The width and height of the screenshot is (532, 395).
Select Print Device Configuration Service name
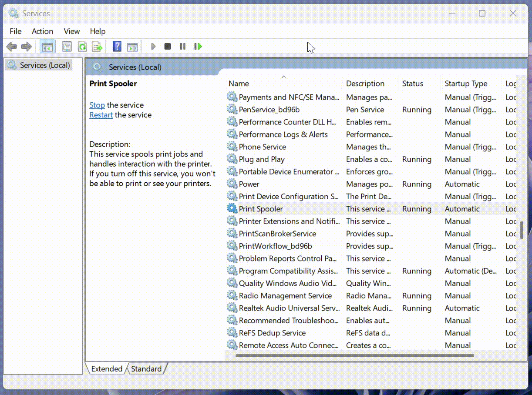289,197
